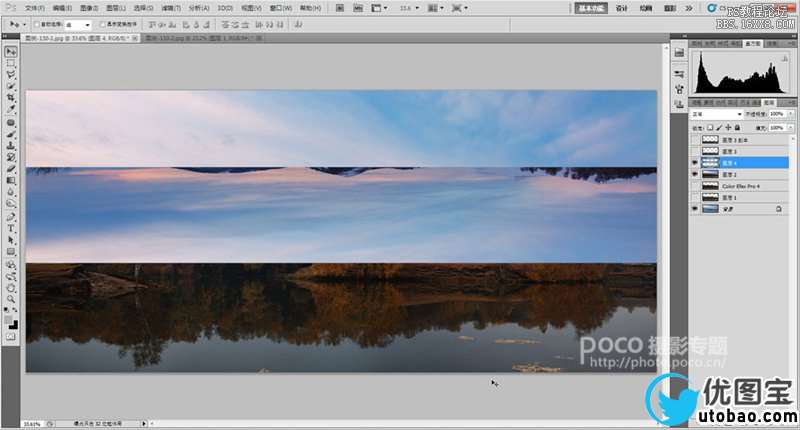Open the 文件(F) File menu

35,8
